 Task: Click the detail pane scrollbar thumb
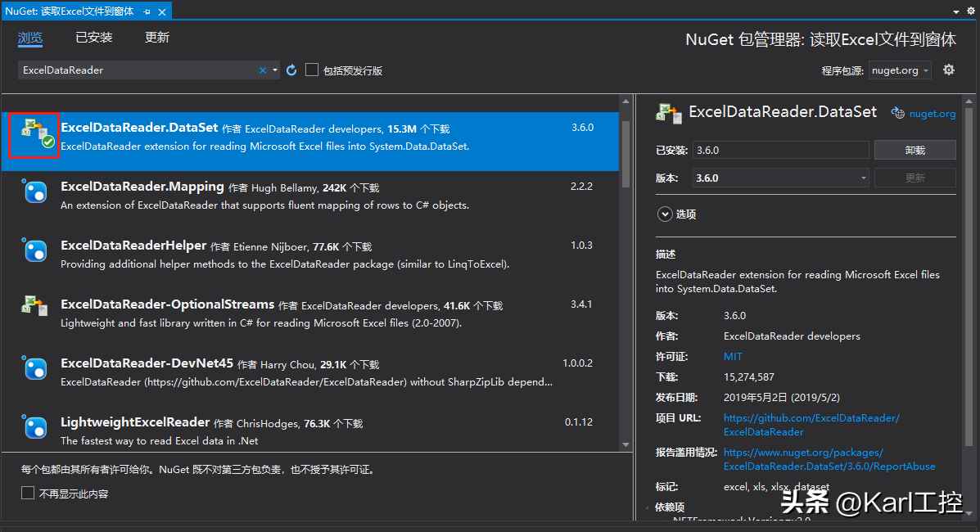[x=969, y=275]
